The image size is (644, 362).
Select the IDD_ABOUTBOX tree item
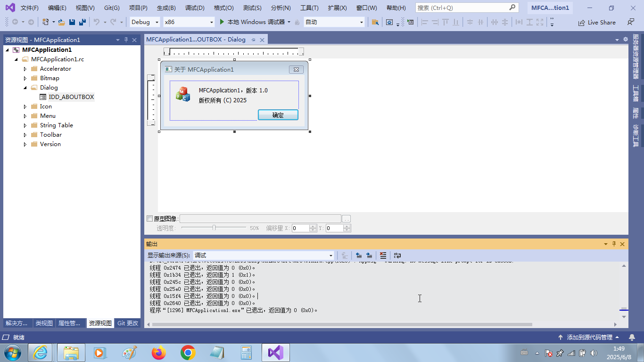71,97
